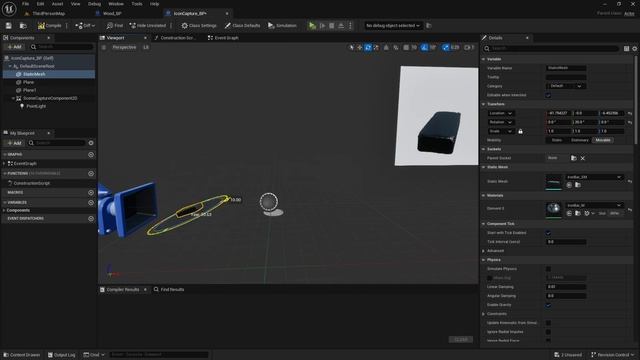Screen dimensions: 640x360
Task: Save the blueprint with the Save icon
Action: tap(9, 26)
